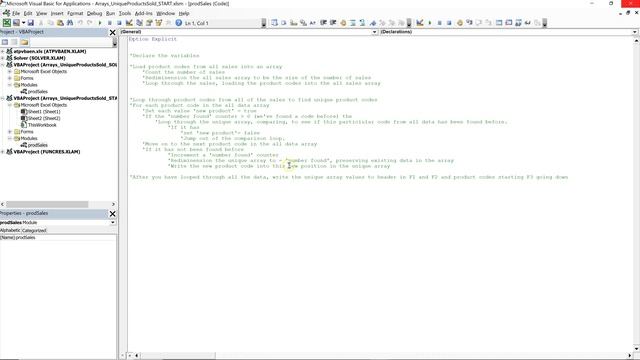Click the 'Option Explicit' code line

[153, 39]
